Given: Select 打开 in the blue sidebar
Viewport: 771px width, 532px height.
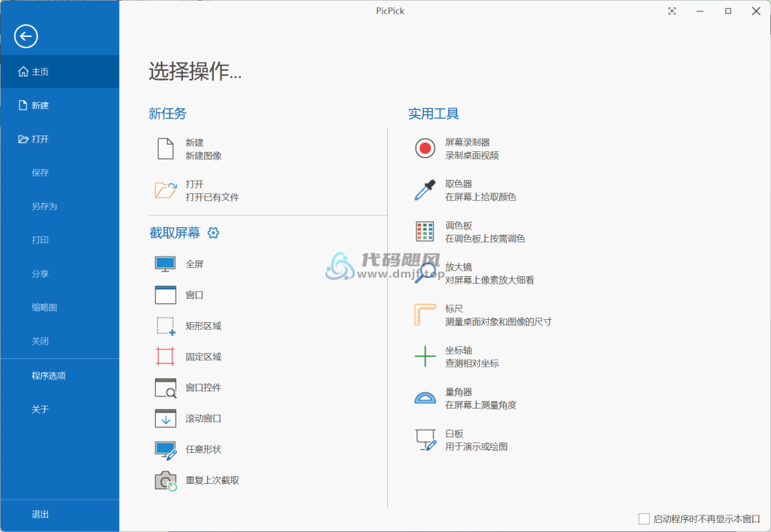Looking at the screenshot, I should click(x=59, y=139).
